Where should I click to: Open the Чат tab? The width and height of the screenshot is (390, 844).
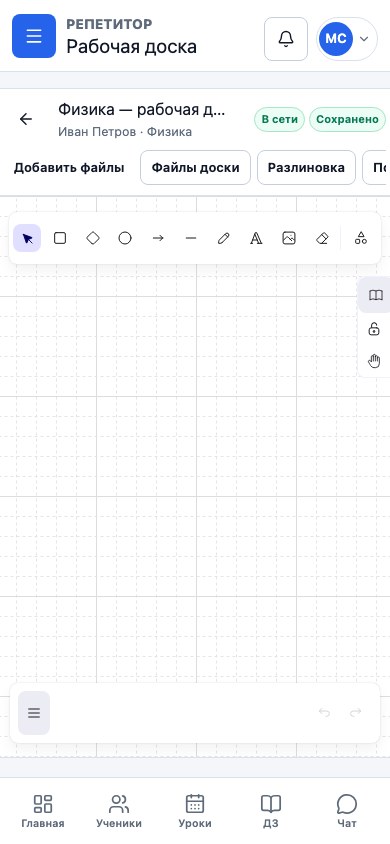347,811
